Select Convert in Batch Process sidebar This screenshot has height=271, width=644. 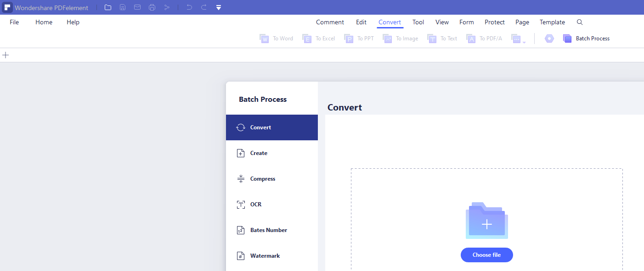pos(272,127)
